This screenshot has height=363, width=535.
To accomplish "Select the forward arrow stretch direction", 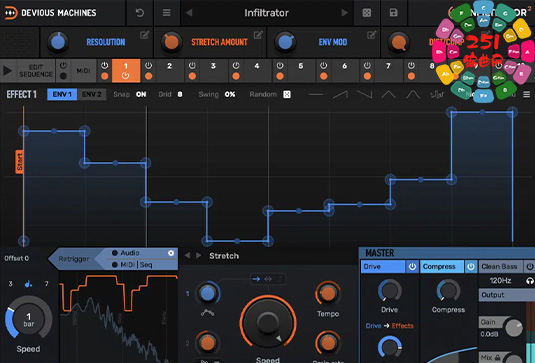I will 256,279.
